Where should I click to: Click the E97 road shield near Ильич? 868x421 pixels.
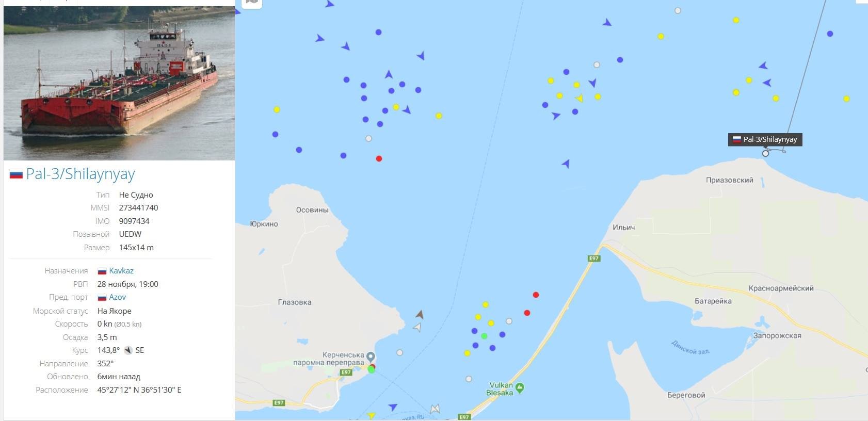click(x=594, y=258)
